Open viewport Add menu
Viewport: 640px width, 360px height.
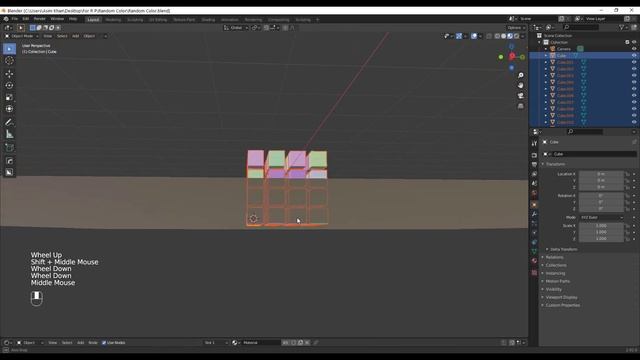(76, 36)
